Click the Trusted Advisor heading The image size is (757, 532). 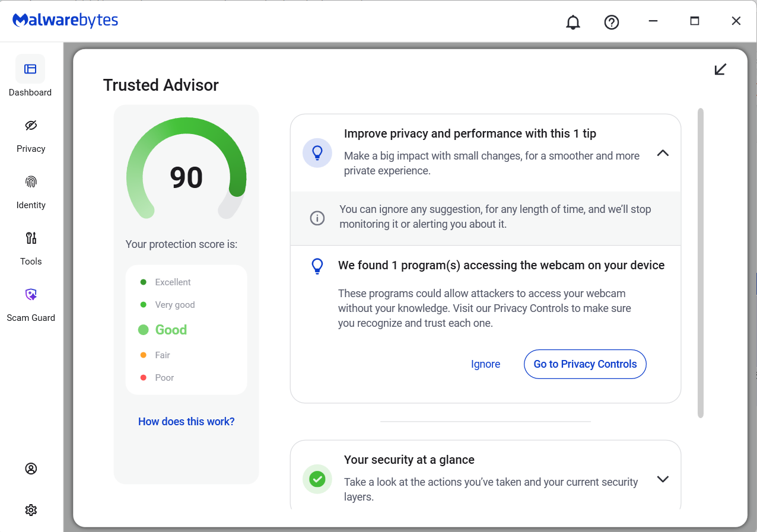(x=161, y=85)
